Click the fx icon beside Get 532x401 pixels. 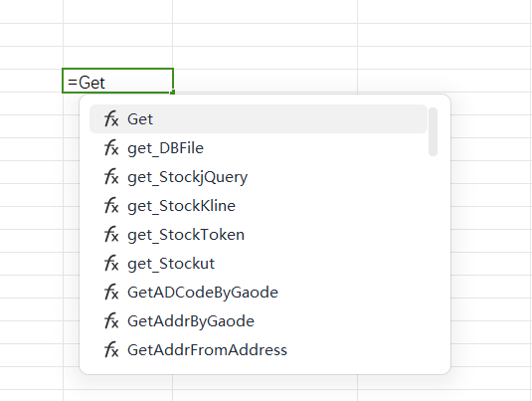(111, 118)
